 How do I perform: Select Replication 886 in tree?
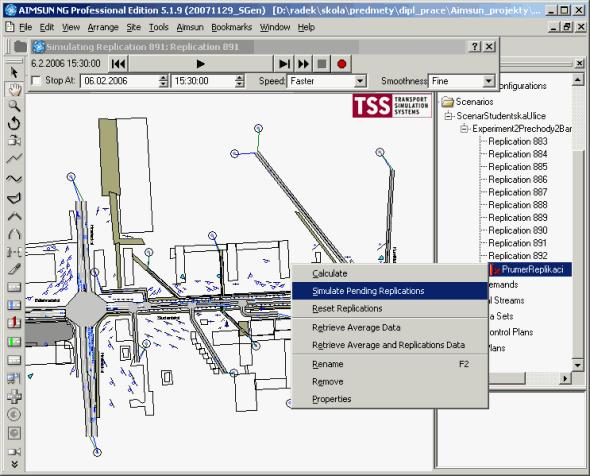(x=517, y=179)
